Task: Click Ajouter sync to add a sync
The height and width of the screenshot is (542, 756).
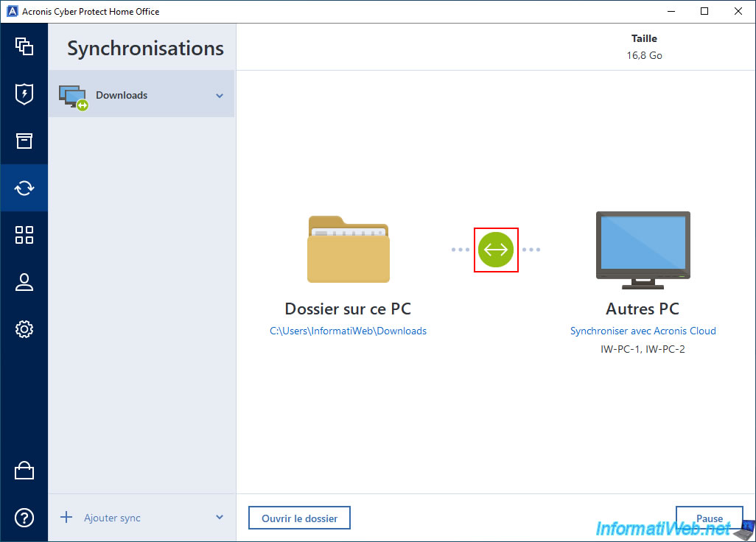Action: [111, 518]
